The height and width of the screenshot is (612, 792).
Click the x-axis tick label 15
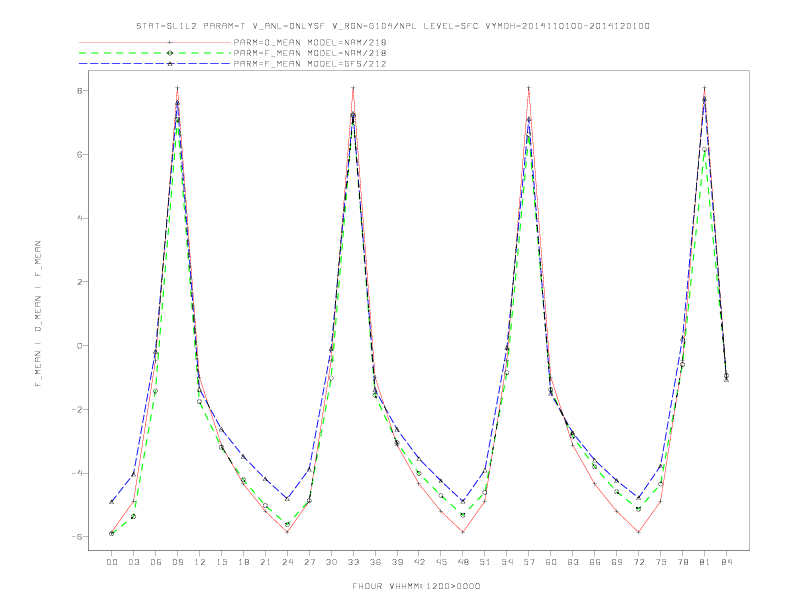pos(221,562)
